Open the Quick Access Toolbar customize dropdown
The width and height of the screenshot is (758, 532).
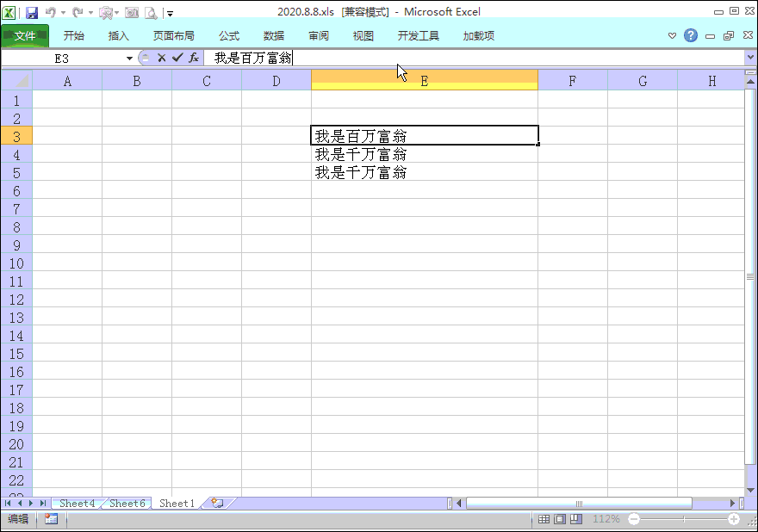point(169,14)
